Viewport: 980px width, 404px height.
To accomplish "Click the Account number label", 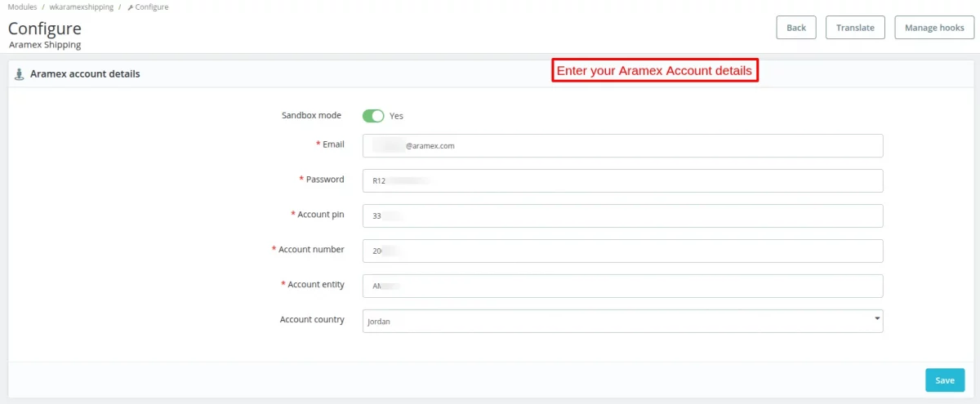I will [308, 249].
